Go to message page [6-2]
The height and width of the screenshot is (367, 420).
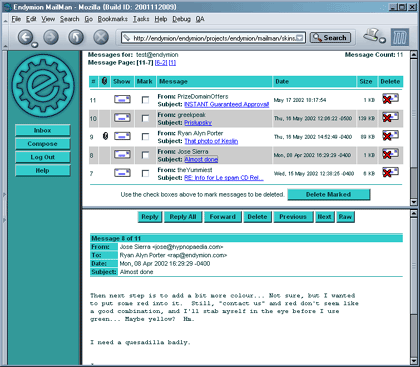pyautogui.click(x=161, y=63)
